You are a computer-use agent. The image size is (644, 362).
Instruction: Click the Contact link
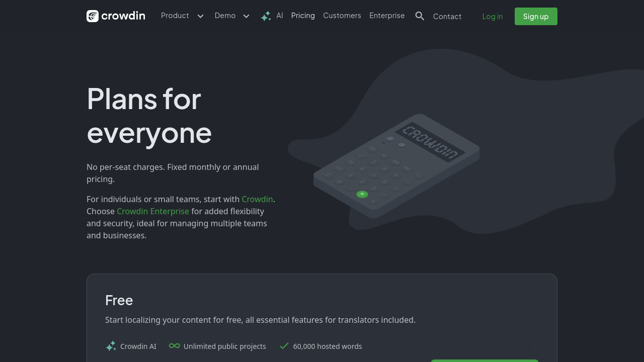447,17
